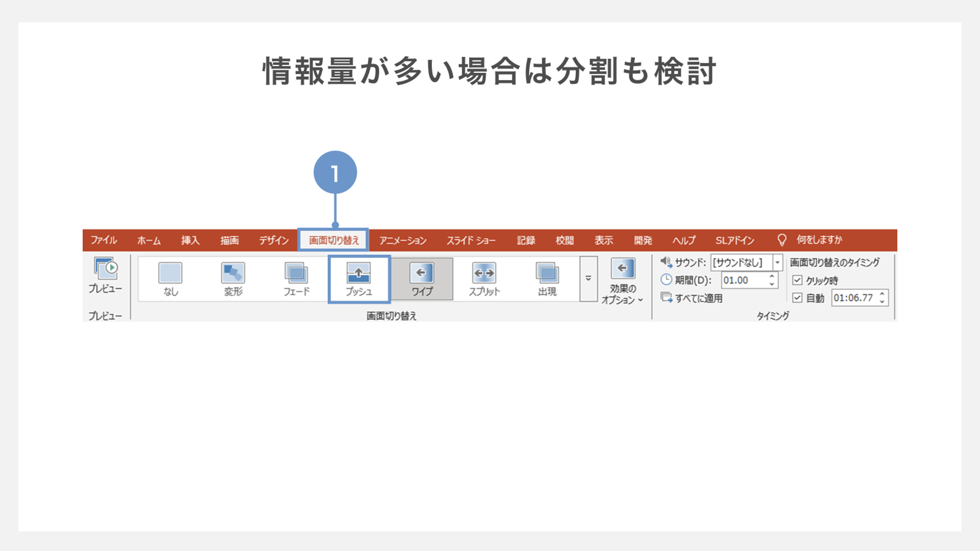Select the None transition icon
980x551 pixels.
[x=170, y=274]
